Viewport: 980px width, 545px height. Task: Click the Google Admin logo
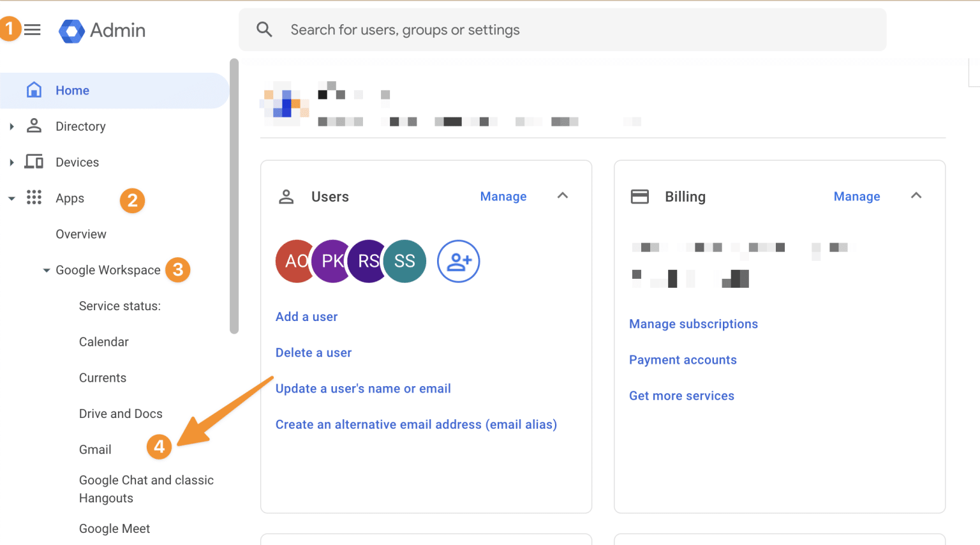[102, 30]
